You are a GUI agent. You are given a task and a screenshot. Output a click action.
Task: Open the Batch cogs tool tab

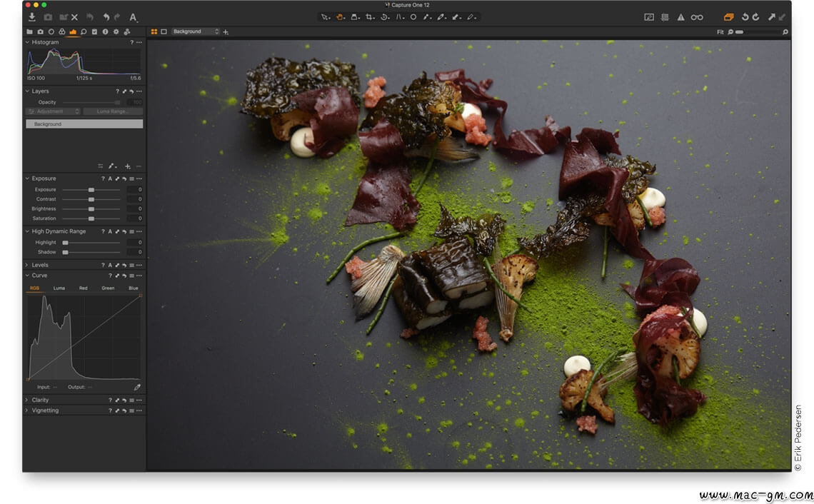click(x=126, y=31)
